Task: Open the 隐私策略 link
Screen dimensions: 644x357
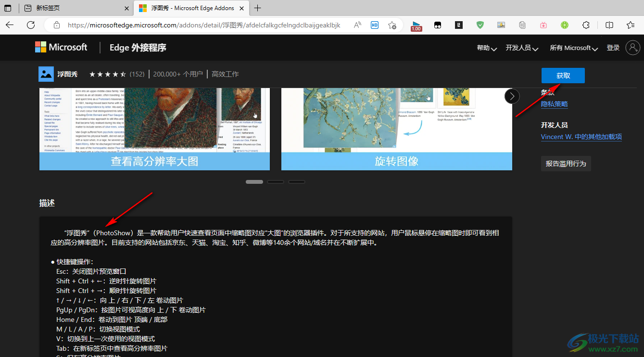Action: [x=555, y=104]
